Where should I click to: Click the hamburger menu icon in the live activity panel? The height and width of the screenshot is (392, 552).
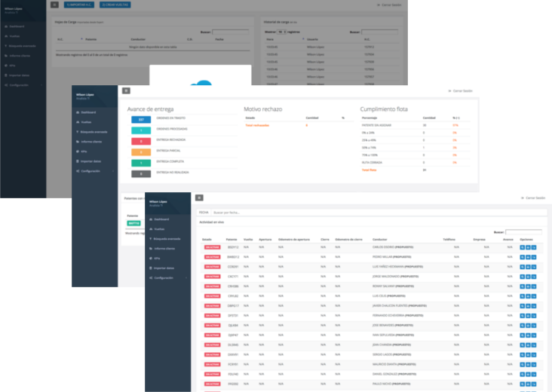[199, 198]
